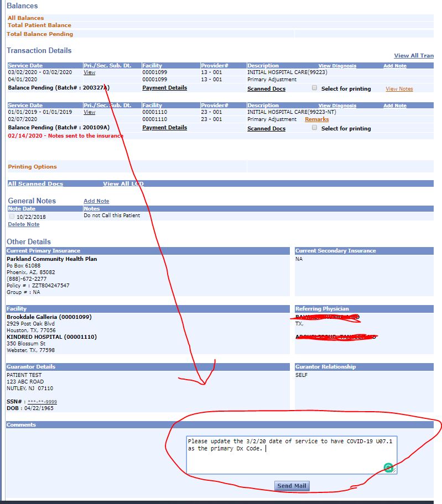Open the Remarks link next to Primary Adjustment
The width and height of the screenshot is (442, 504).
(x=316, y=119)
